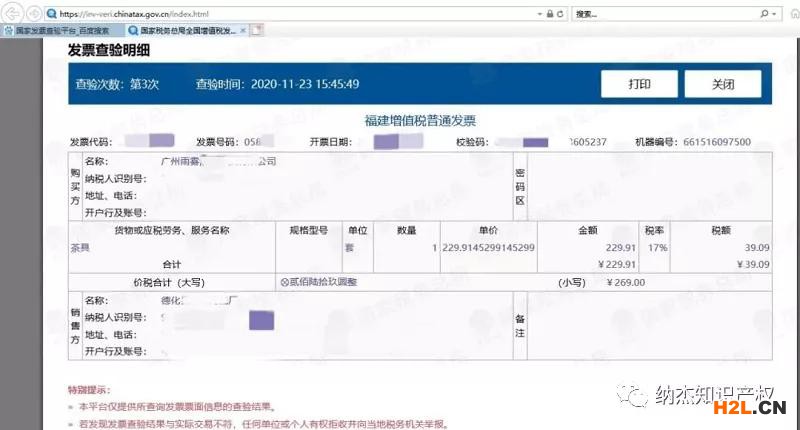The image size is (800, 430).
Task: Click the favicon of the 国家税务总局 tab
Action: tap(132, 31)
